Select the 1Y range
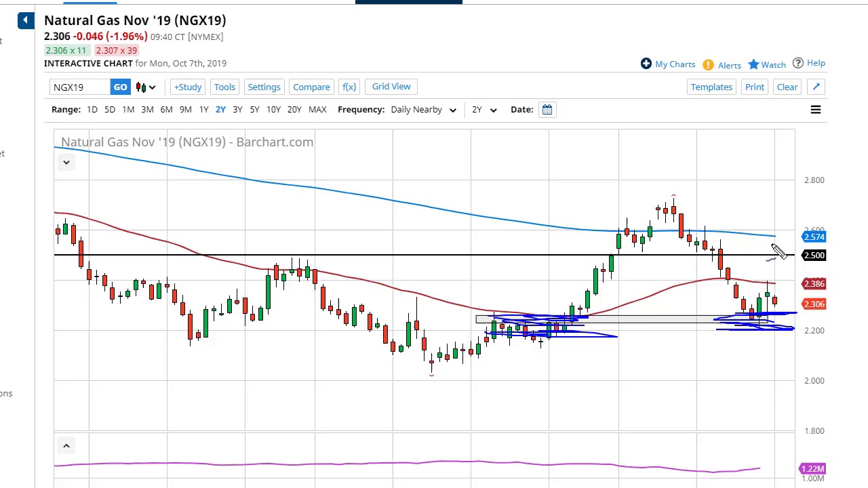This screenshot has width=868, height=488. [x=203, y=110]
